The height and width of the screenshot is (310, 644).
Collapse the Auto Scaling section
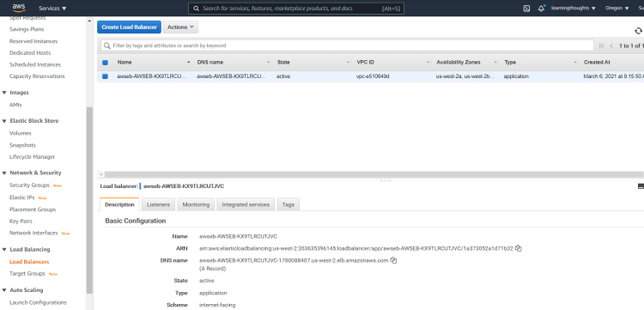click(x=4, y=290)
